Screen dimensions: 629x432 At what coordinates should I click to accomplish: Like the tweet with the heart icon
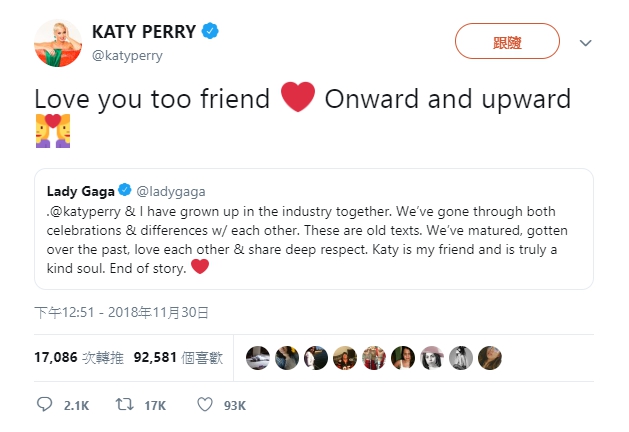tap(204, 405)
